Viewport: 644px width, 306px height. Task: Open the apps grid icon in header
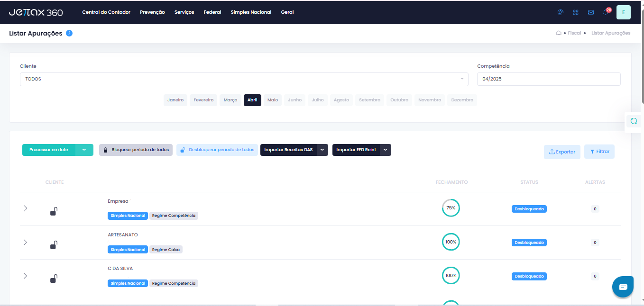(576, 12)
